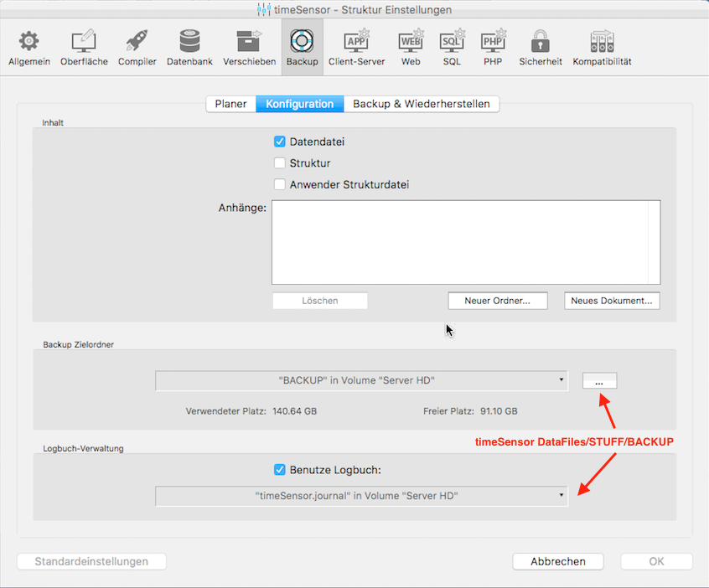The image size is (709, 588).
Task: Click the Löschen button
Action: point(319,301)
